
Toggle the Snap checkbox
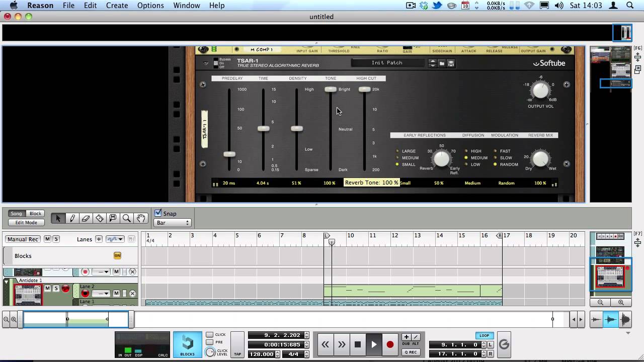158,213
